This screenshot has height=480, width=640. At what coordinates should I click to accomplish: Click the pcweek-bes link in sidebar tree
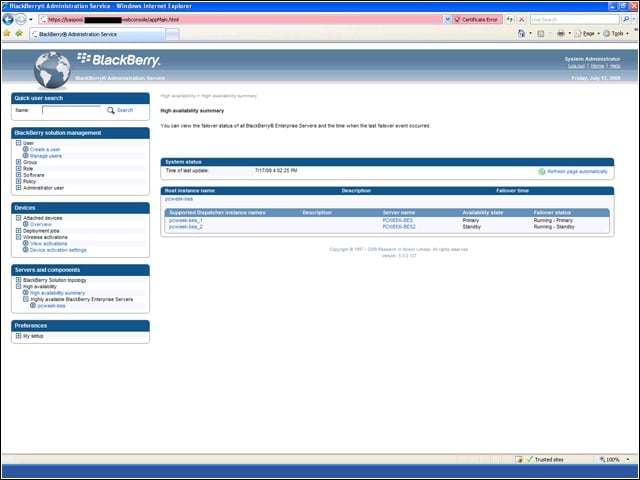click(x=51, y=306)
